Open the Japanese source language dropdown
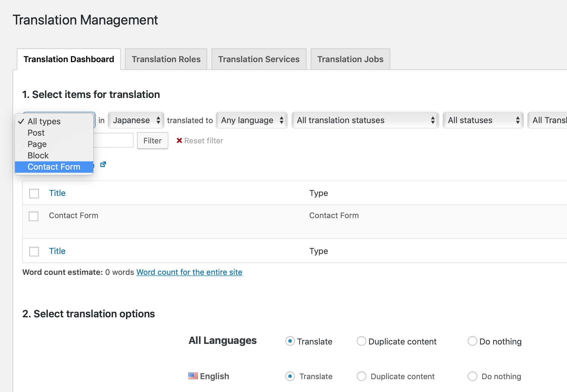 [x=136, y=120]
